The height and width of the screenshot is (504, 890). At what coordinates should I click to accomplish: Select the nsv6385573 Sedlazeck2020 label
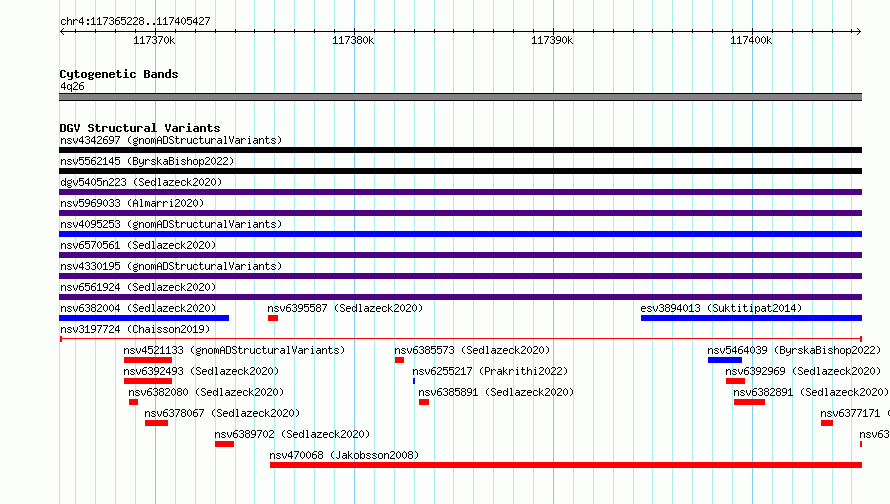(x=472, y=350)
